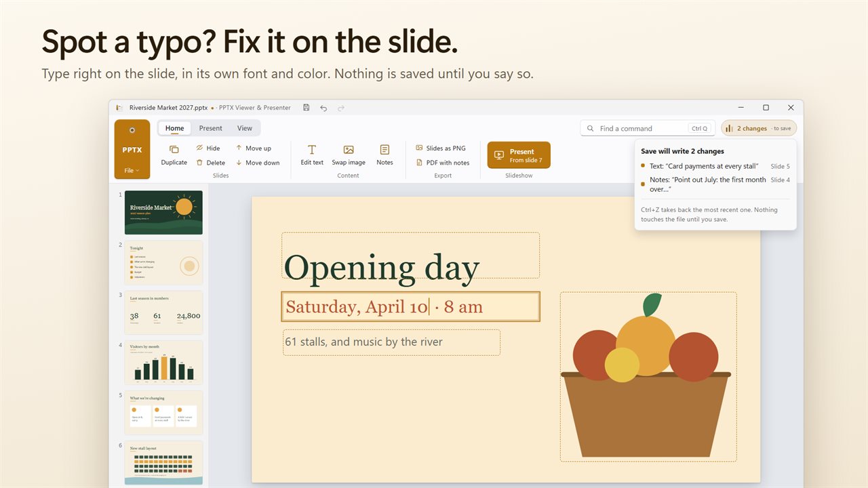Open slide 5 What we're changing thumbnail
The height and width of the screenshot is (488, 868).
tap(163, 413)
